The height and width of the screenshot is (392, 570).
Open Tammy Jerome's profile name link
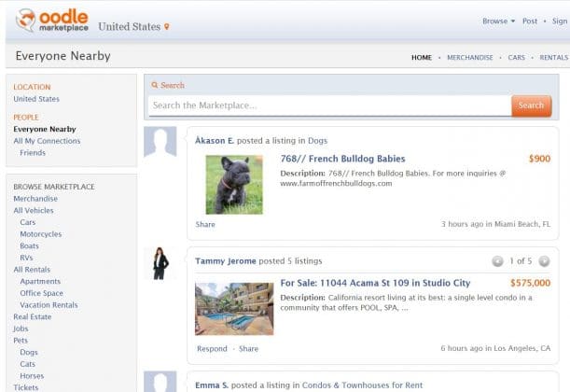point(226,261)
